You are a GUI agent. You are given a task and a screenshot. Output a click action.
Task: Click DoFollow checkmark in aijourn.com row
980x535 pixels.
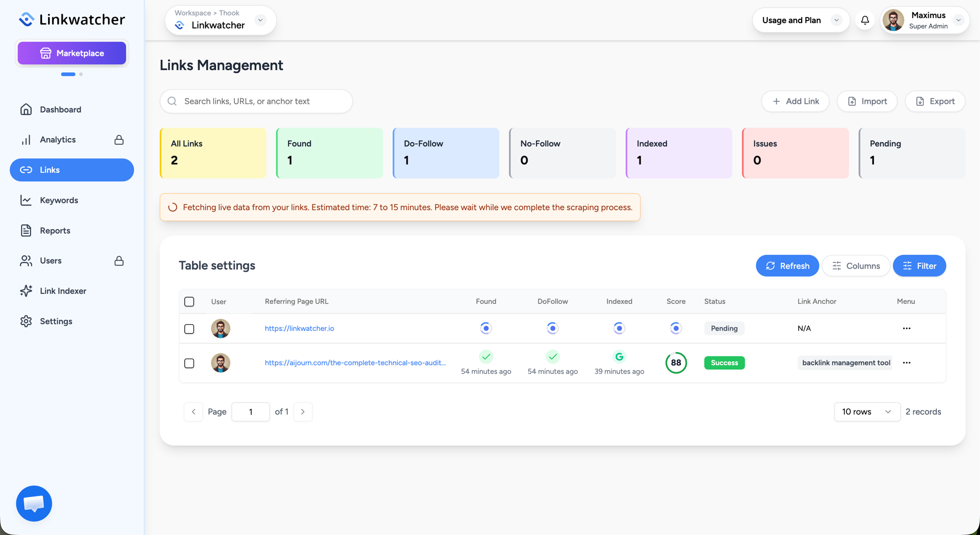553,357
